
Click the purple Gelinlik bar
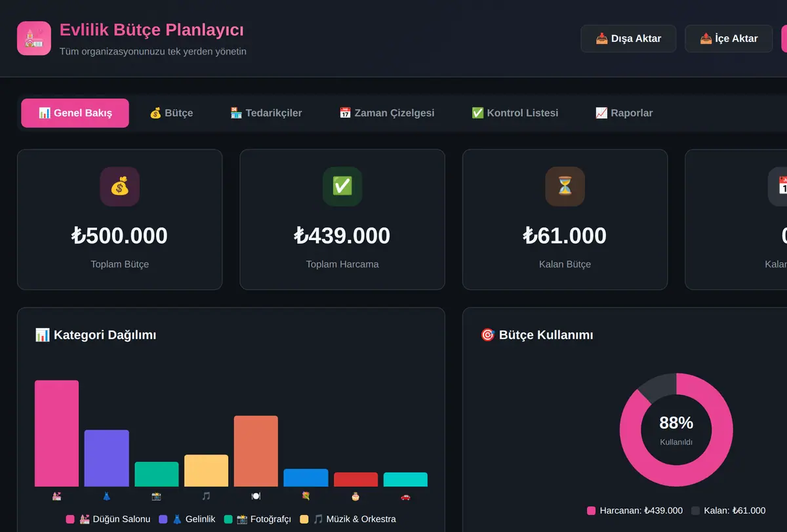tap(106, 459)
